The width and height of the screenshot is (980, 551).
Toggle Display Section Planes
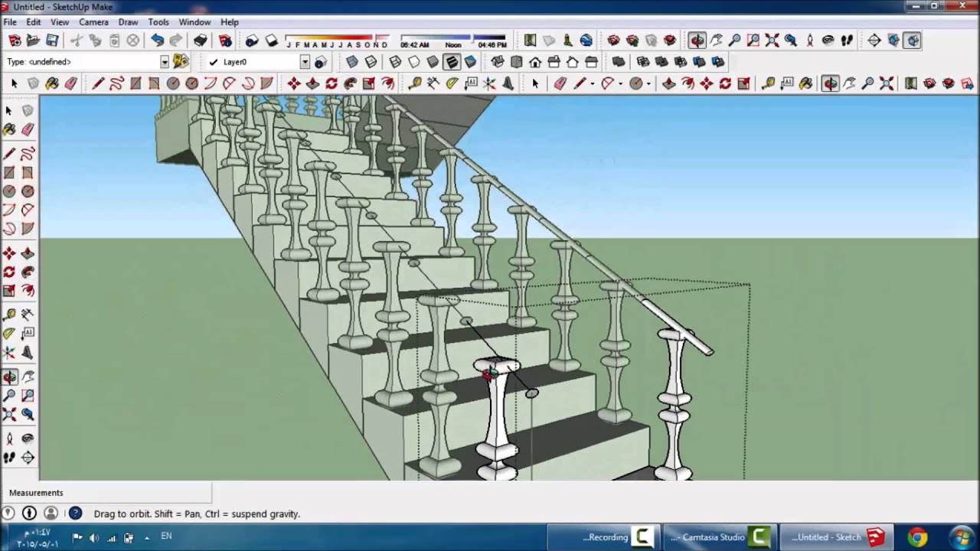(x=893, y=41)
